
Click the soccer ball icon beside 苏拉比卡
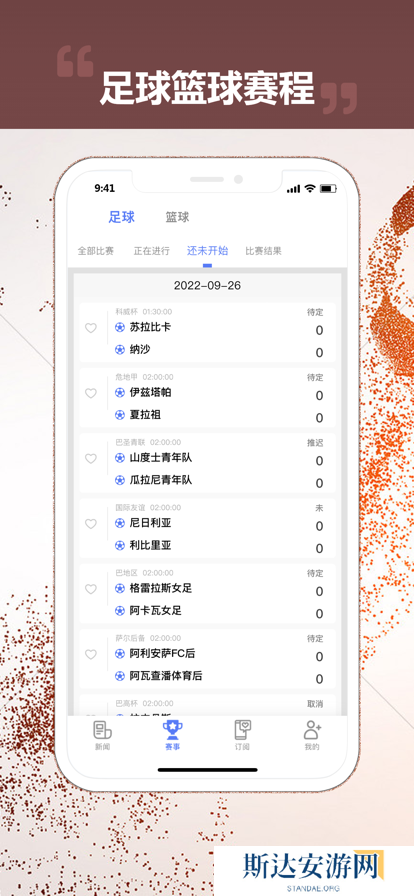(x=120, y=327)
